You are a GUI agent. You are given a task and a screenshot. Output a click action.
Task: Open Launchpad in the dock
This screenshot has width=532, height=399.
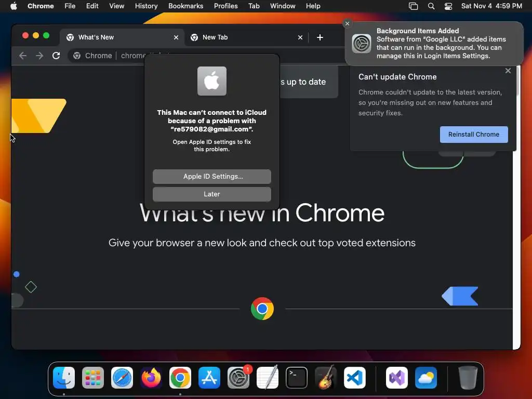[93, 378]
